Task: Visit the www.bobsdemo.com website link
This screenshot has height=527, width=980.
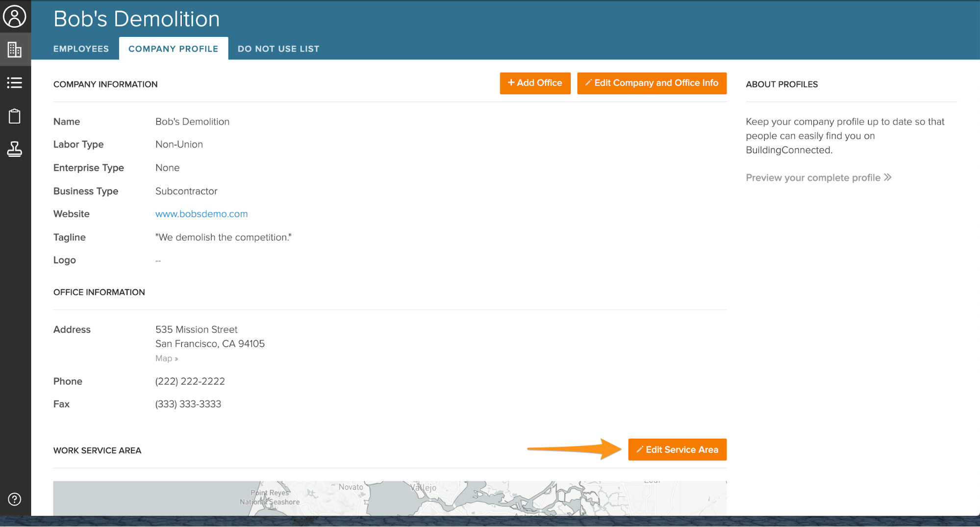Action: 201,214
